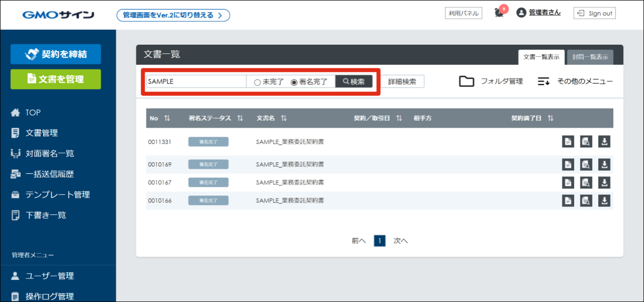Image resolution: width=644 pixels, height=302 pixels.
Task: Click the SAMPLE search input field
Action: 196,81
